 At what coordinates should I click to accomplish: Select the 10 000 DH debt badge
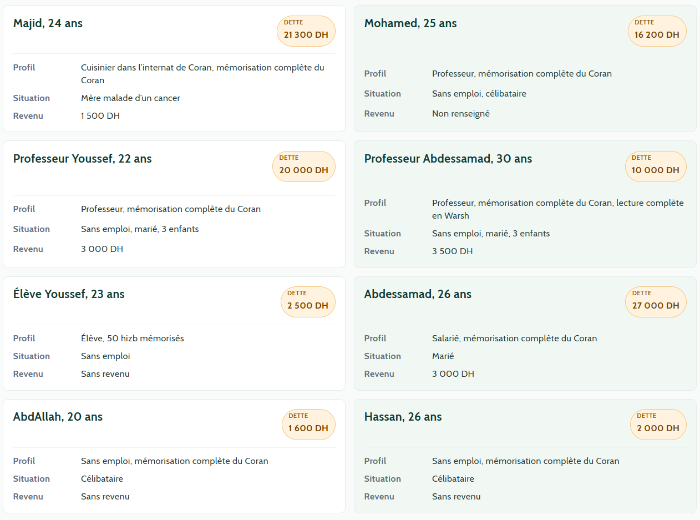(x=655, y=166)
